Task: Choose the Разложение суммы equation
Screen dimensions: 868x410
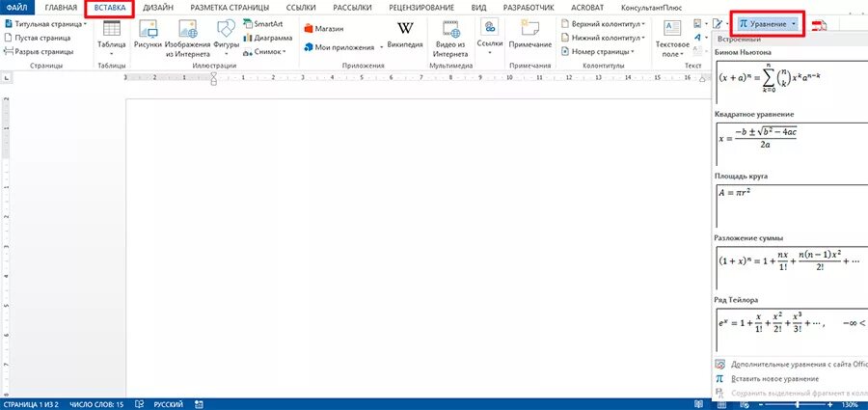Action: point(792,267)
